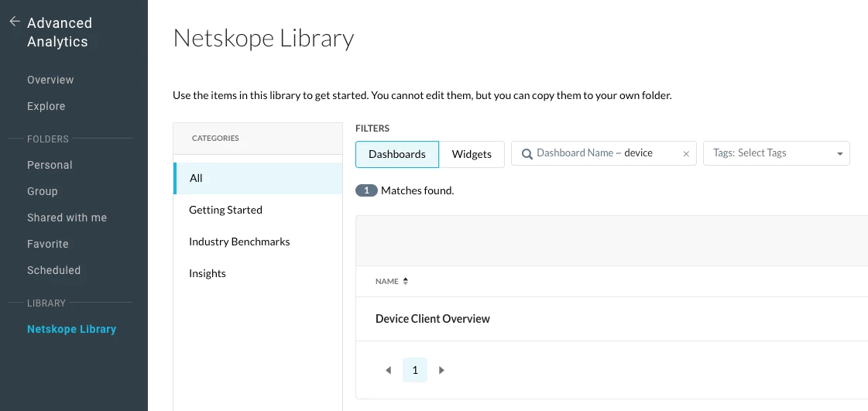
Task: Open the Scheduled folder
Action: pyautogui.click(x=53, y=270)
